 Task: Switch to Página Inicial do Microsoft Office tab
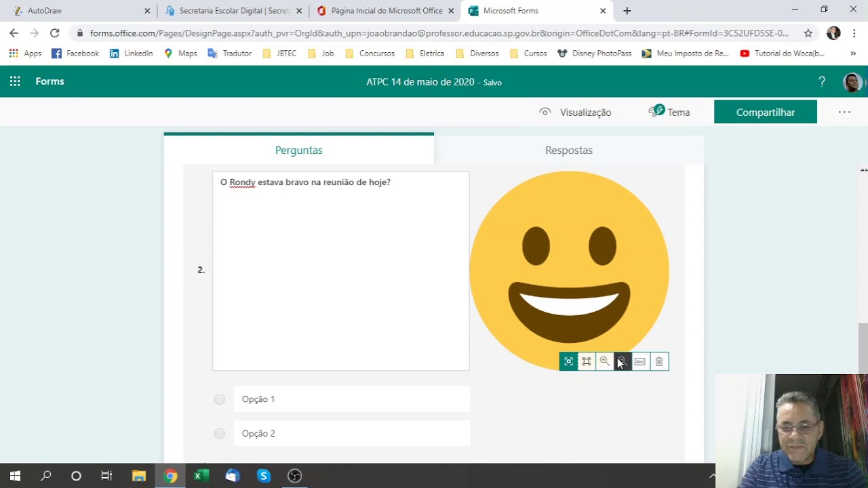tap(384, 11)
